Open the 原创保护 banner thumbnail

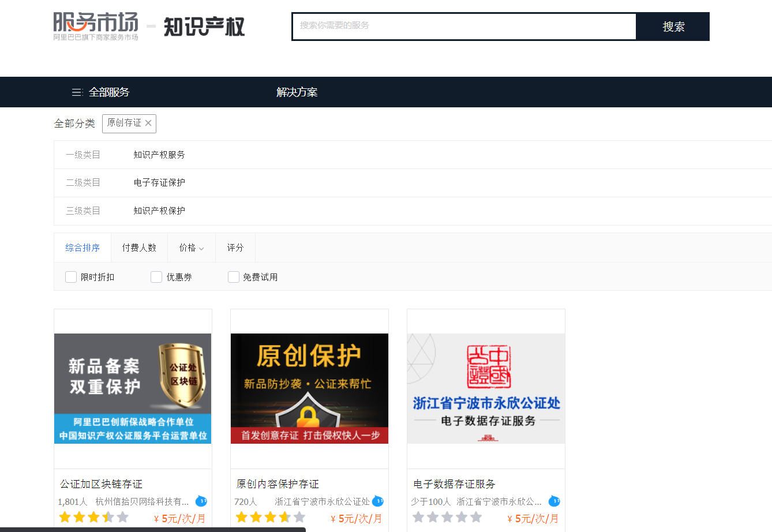tap(309, 388)
